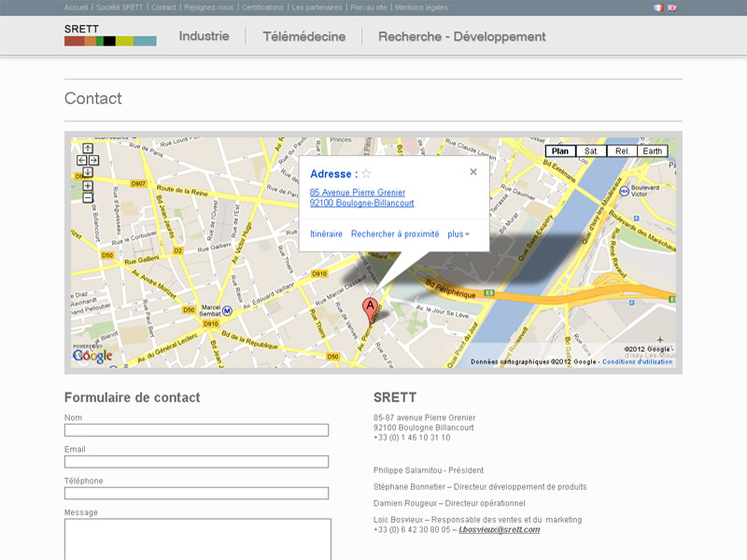Pan the map left with the arrow

point(82,160)
